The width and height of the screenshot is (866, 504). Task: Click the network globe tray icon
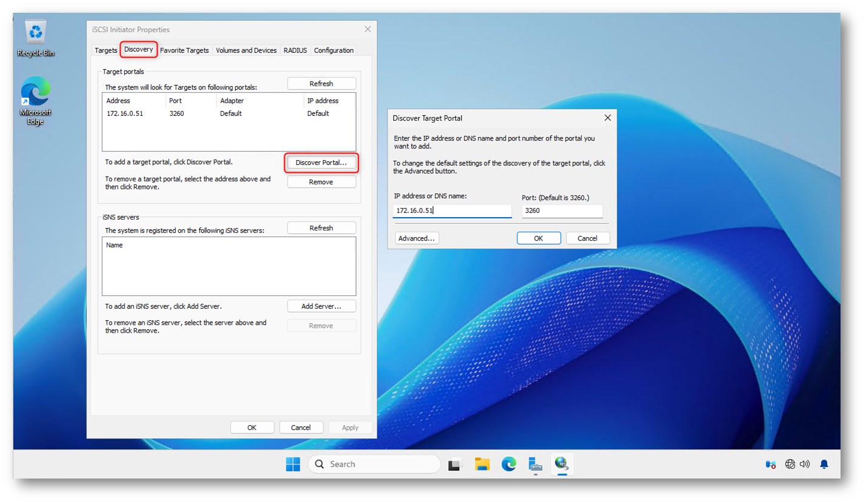(x=790, y=464)
